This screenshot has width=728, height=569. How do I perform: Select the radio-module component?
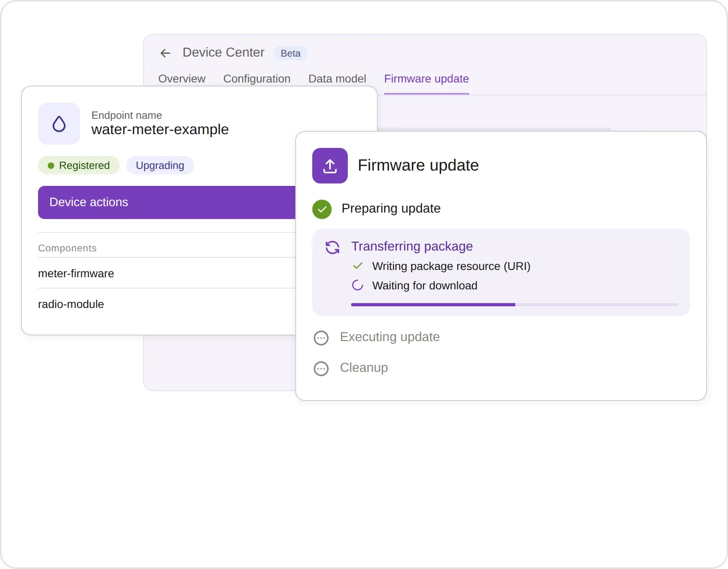click(x=167, y=304)
